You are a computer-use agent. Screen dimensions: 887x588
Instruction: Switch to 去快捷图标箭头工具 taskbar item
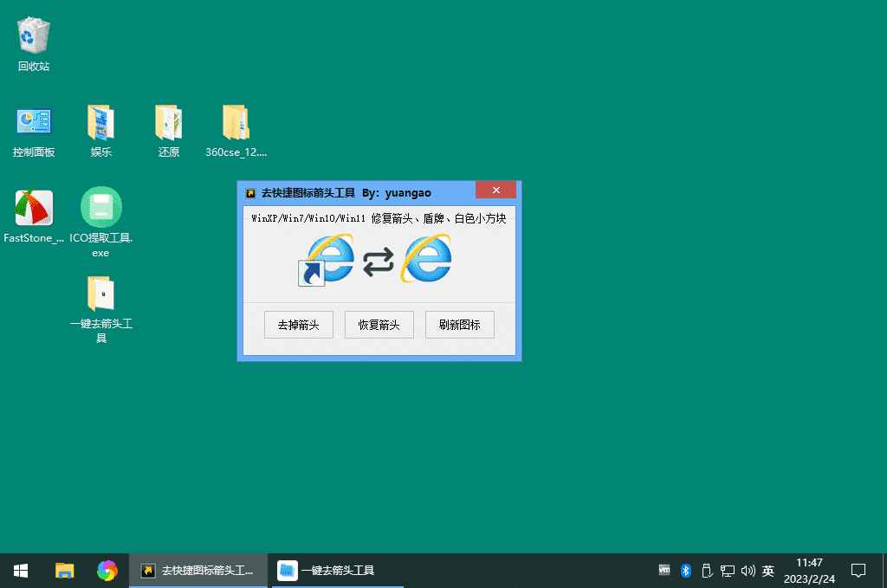pos(198,571)
